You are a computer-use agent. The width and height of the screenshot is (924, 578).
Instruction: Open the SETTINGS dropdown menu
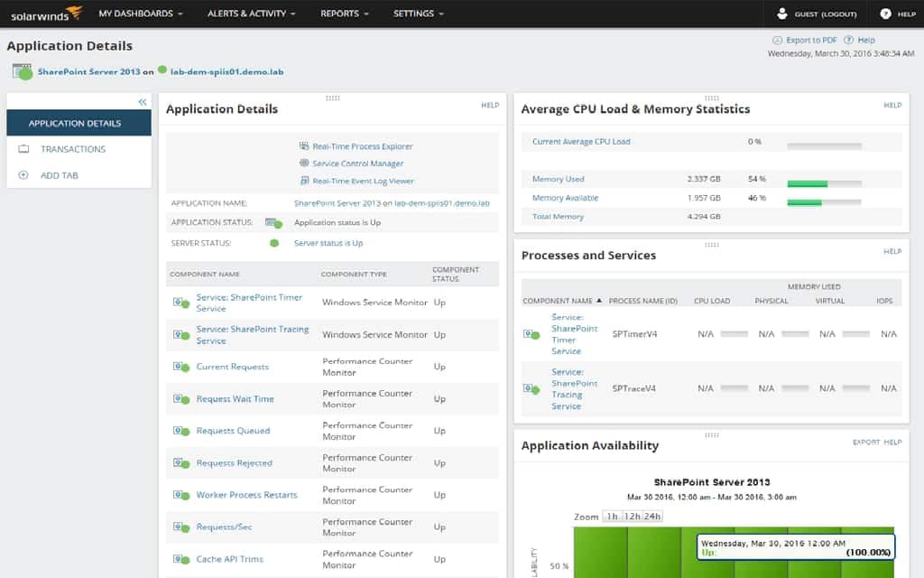click(x=415, y=14)
